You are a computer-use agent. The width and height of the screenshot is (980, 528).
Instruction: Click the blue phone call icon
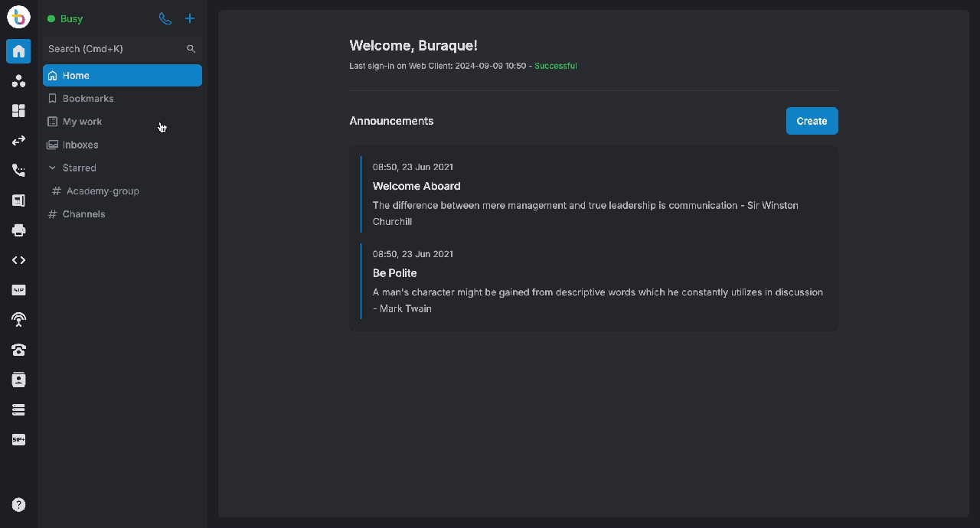(x=165, y=18)
